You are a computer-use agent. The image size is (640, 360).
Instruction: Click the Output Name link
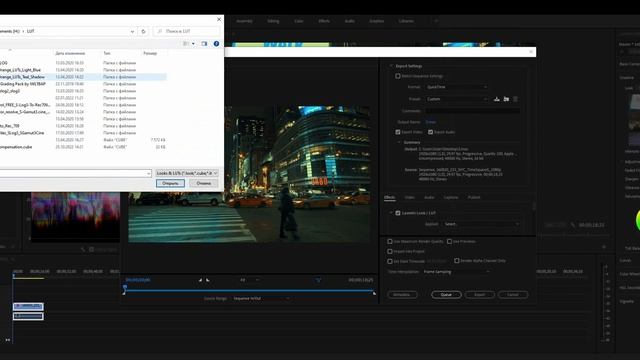coord(431,122)
